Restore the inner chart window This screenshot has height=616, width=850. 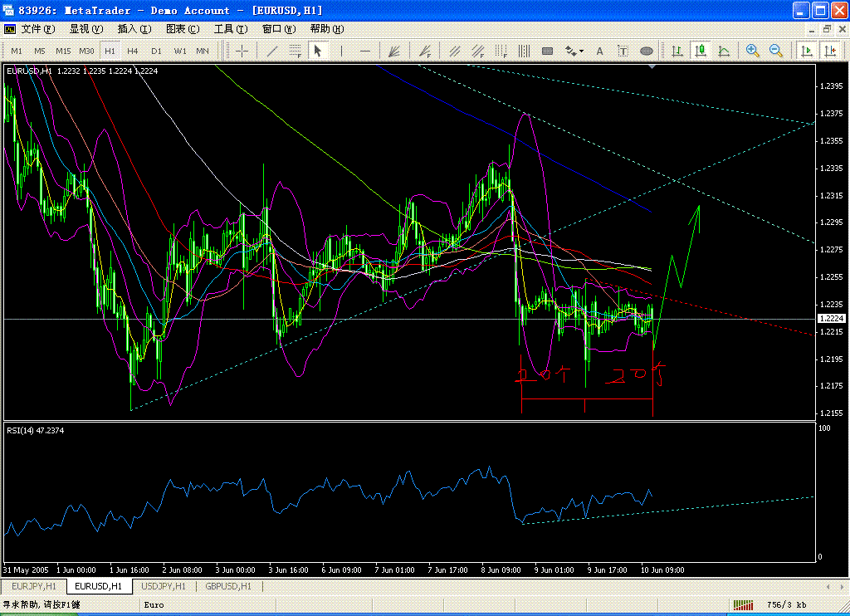coord(827,29)
